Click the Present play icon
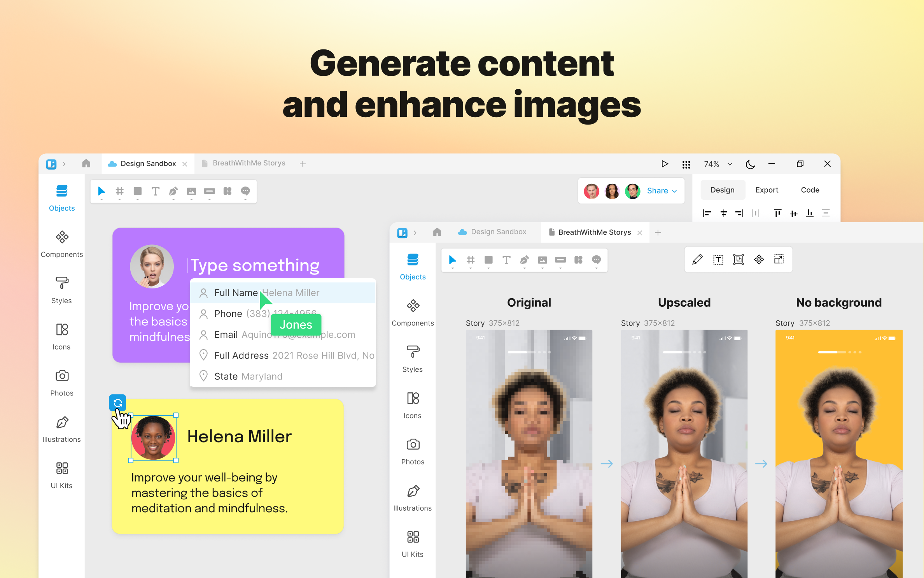 pyautogui.click(x=665, y=164)
